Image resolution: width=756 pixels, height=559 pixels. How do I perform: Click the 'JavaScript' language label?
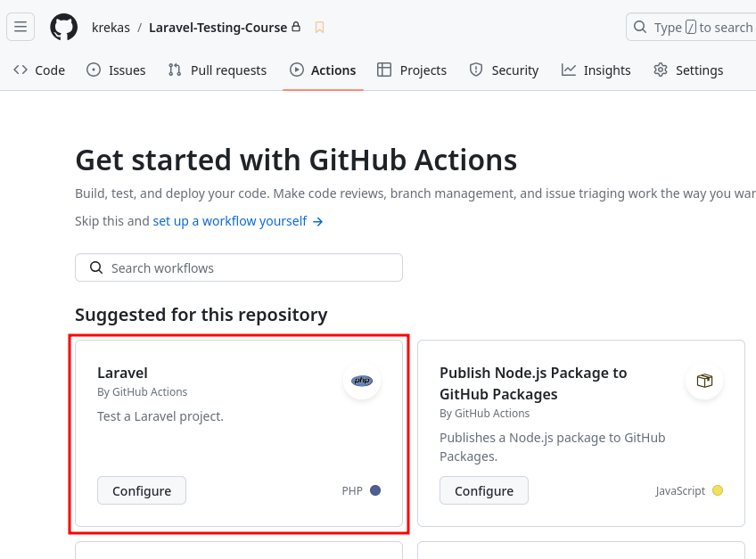680,491
